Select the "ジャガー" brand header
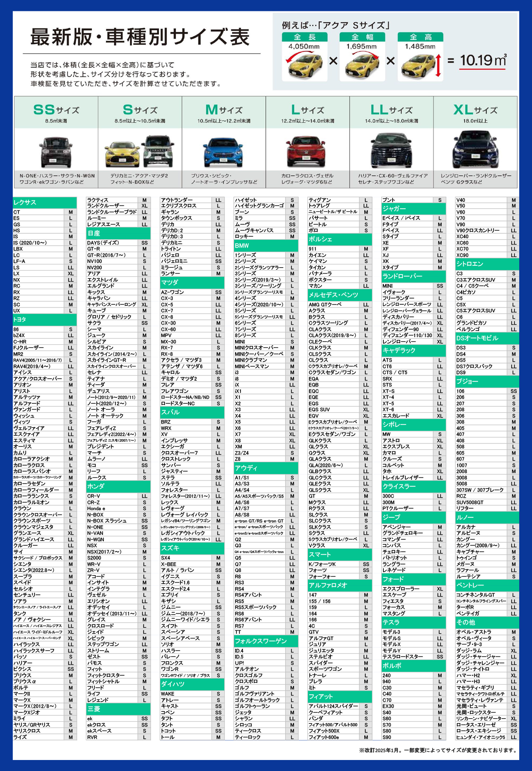The height and width of the screenshot is (771, 532). click(414, 209)
